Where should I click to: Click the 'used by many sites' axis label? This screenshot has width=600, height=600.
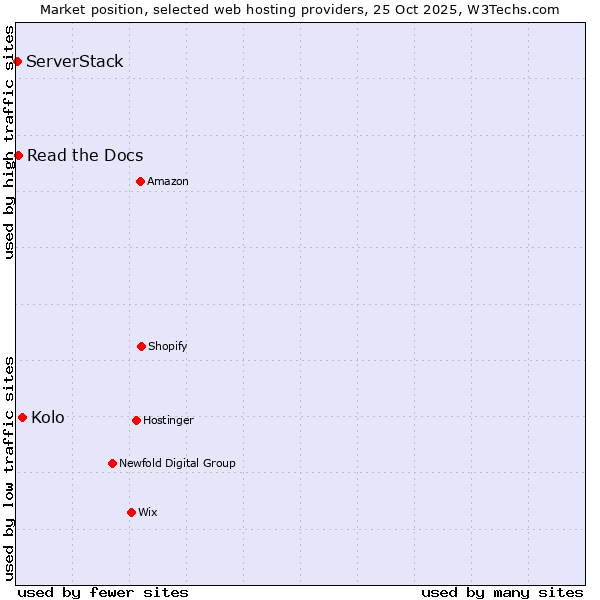pyautogui.click(x=502, y=592)
